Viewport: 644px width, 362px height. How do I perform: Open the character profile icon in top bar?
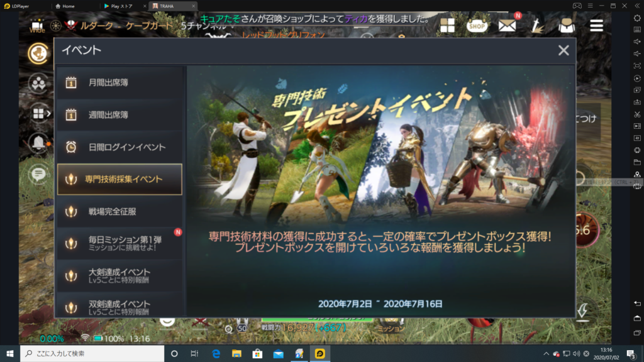click(x=567, y=25)
